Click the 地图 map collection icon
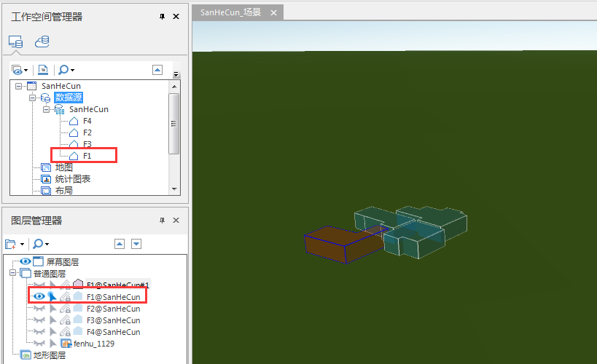The width and height of the screenshot is (597, 364). click(x=46, y=167)
